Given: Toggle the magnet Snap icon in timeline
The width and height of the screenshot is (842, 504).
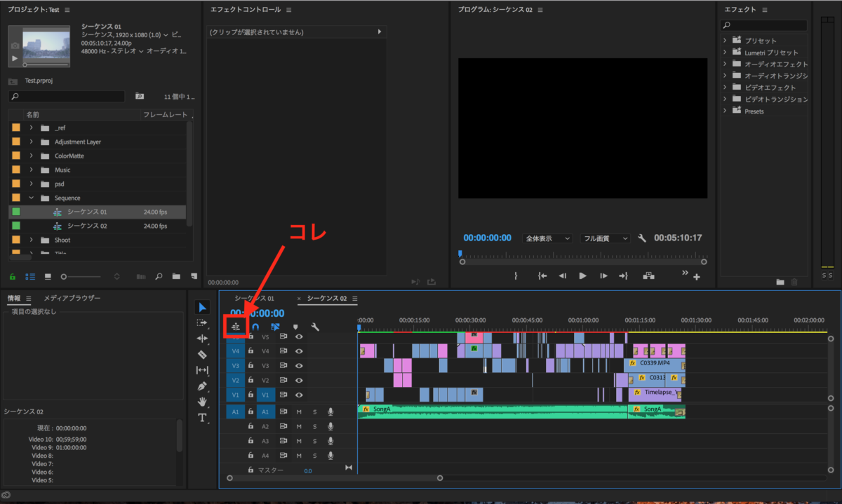Looking at the screenshot, I should pos(255,327).
